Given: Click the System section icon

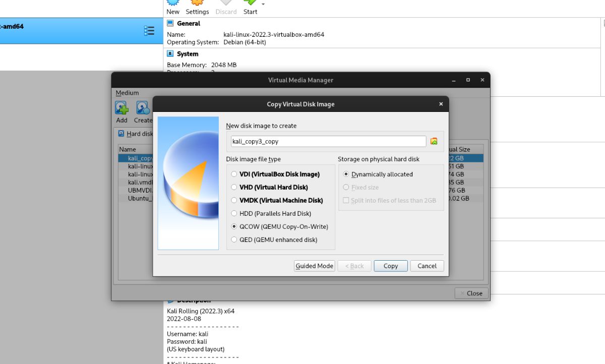Looking at the screenshot, I should point(170,54).
